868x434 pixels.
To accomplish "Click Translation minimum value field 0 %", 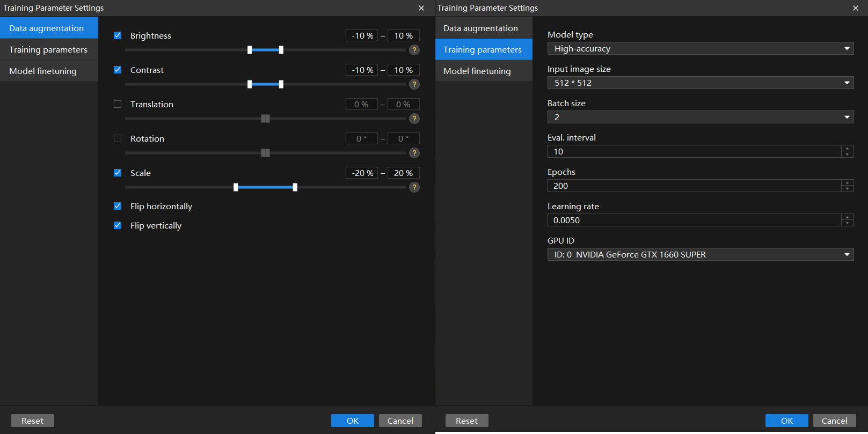I will (x=362, y=104).
